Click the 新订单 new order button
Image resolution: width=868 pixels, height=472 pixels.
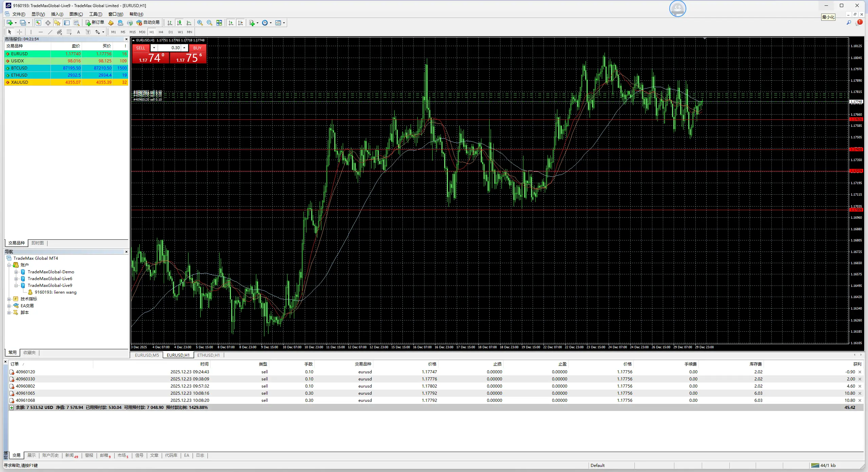coord(95,23)
